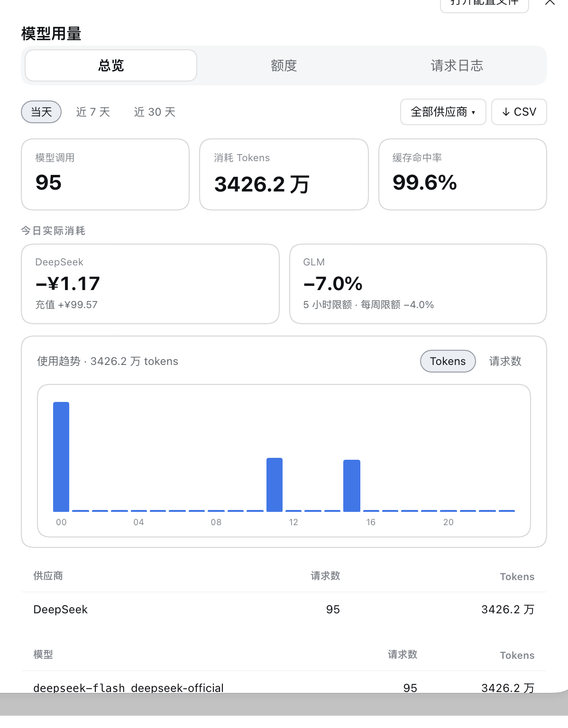Screen dimensions: 568x728
Task: Click the 20 hour axis label
Action: click(x=449, y=522)
